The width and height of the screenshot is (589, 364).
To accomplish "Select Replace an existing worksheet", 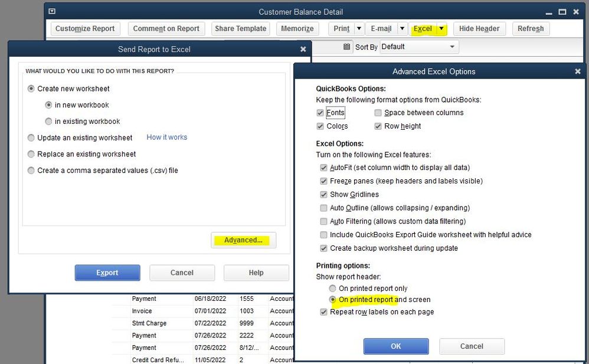I will [31, 154].
